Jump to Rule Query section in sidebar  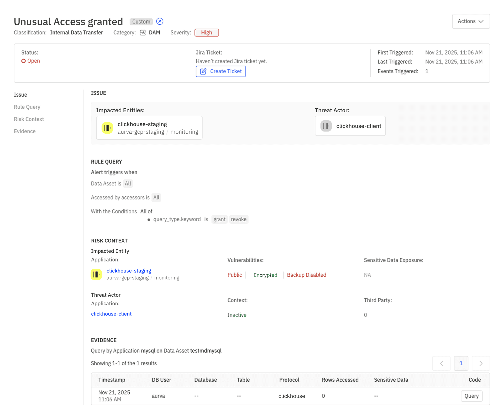click(x=27, y=107)
